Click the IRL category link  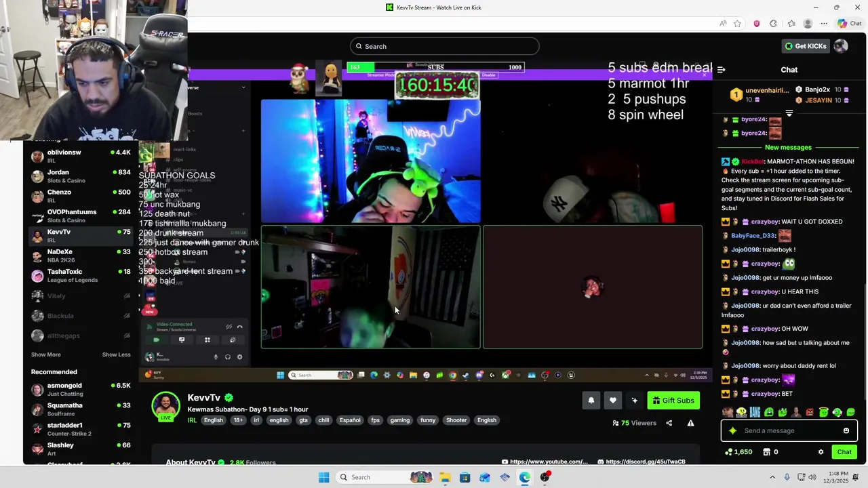(x=192, y=420)
